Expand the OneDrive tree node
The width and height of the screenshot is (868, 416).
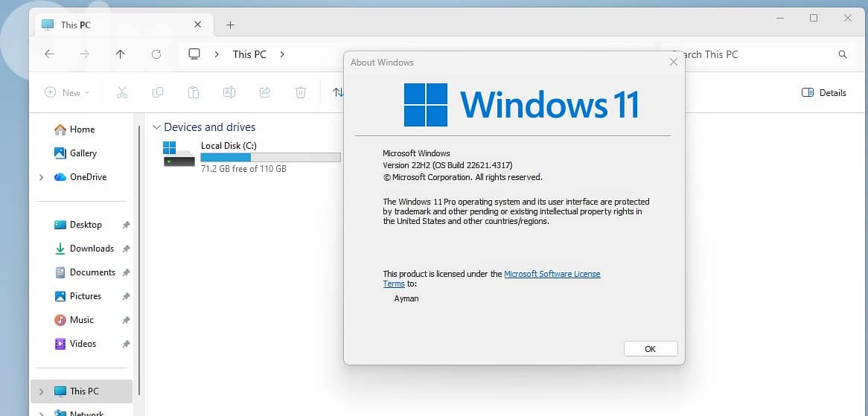click(x=42, y=177)
